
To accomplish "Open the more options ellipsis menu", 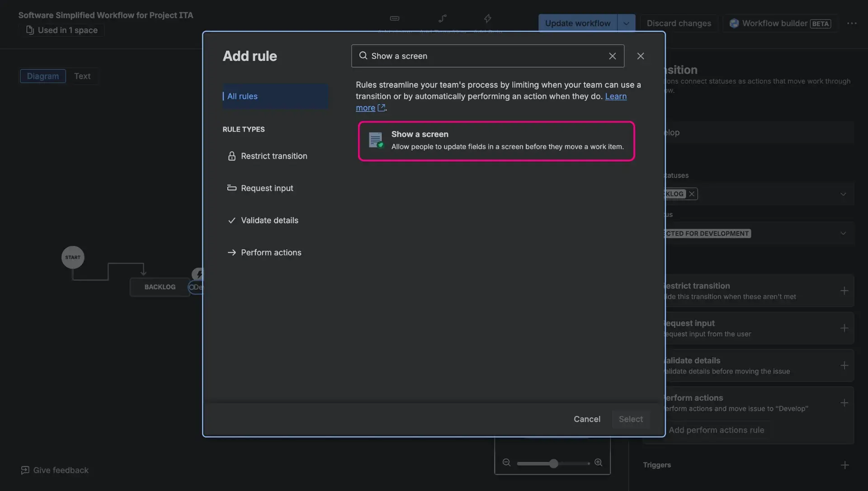I will click(852, 23).
